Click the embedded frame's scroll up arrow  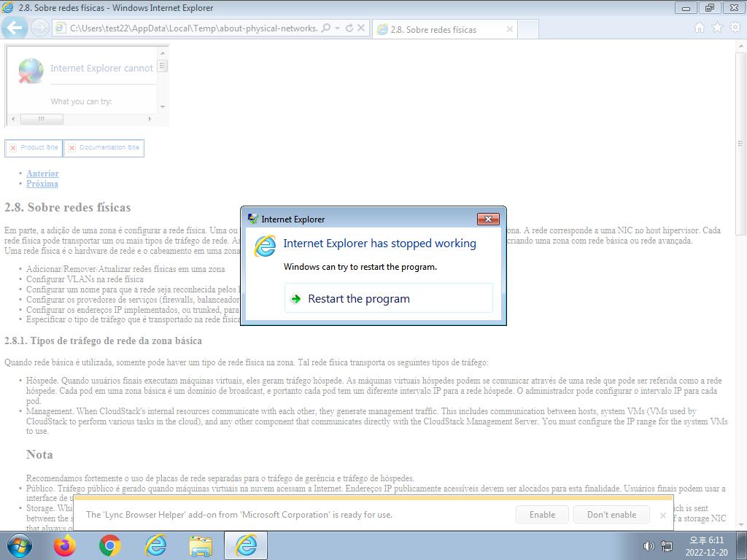pyautogui.click(x=163, y=52)
